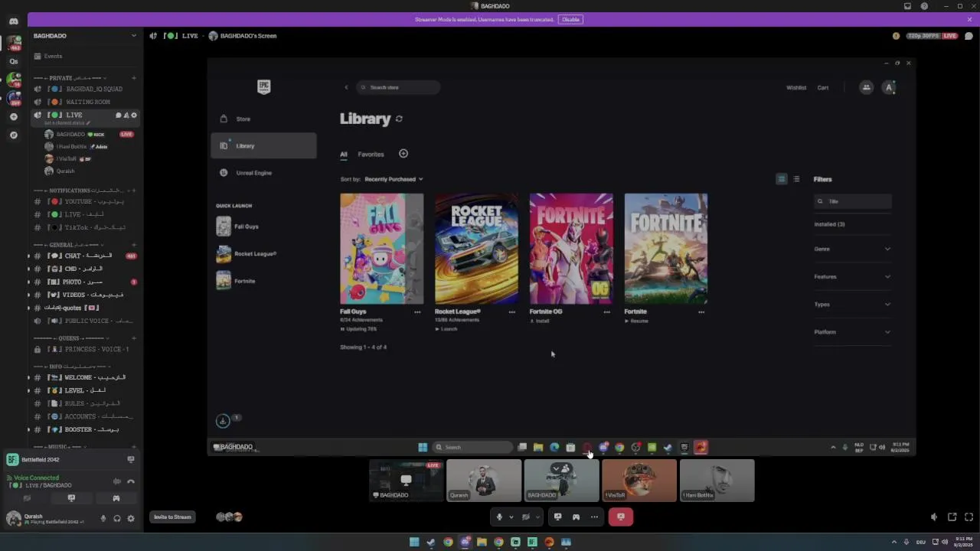Open Rocket League options ellipsis
The width and height of the screenshot is (980, 551).
coord(512,312)
